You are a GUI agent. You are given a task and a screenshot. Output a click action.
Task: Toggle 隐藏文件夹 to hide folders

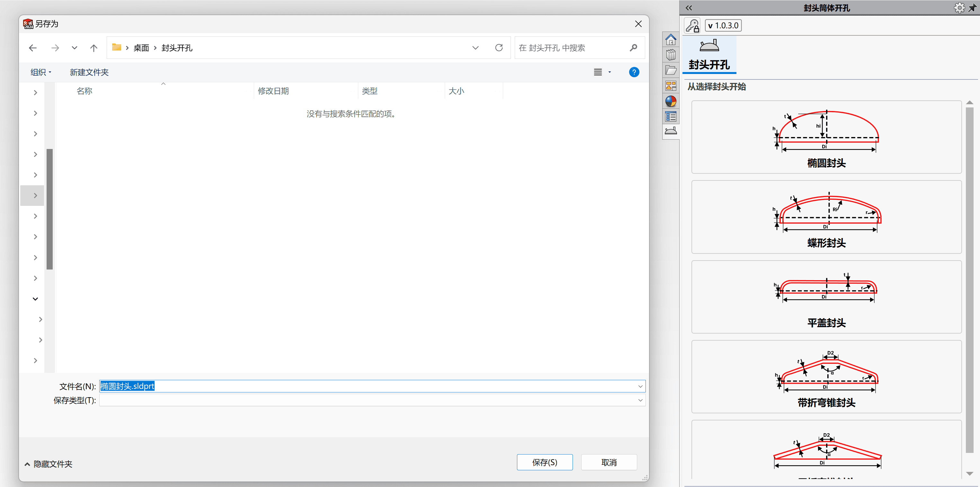[x=48, y=464]
